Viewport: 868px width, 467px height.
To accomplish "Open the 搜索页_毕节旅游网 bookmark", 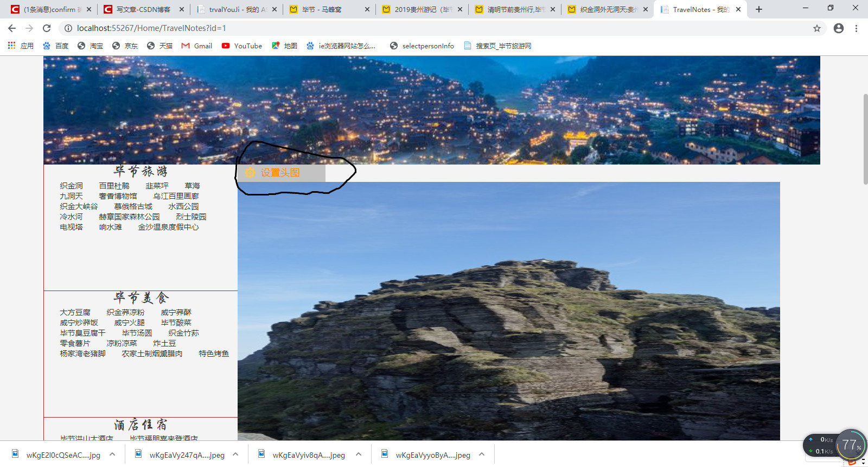I will pyautogui.click(x=497, y=46).
